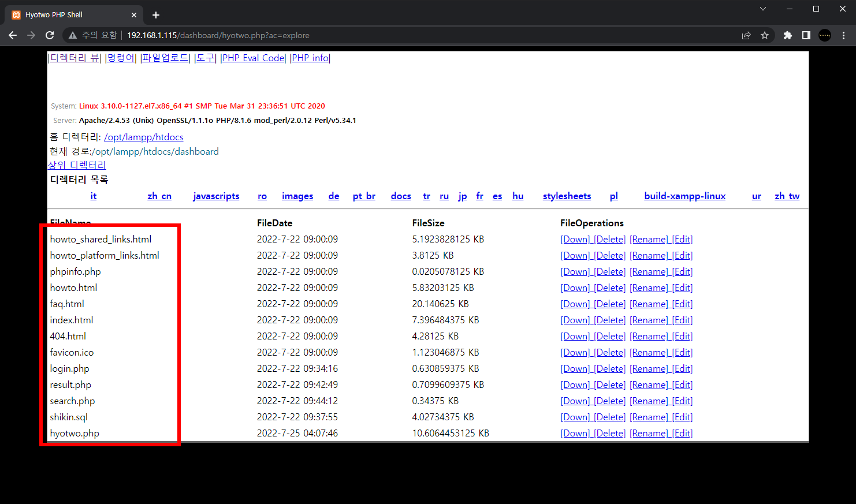Delete howto_platform_links.html

610,255
